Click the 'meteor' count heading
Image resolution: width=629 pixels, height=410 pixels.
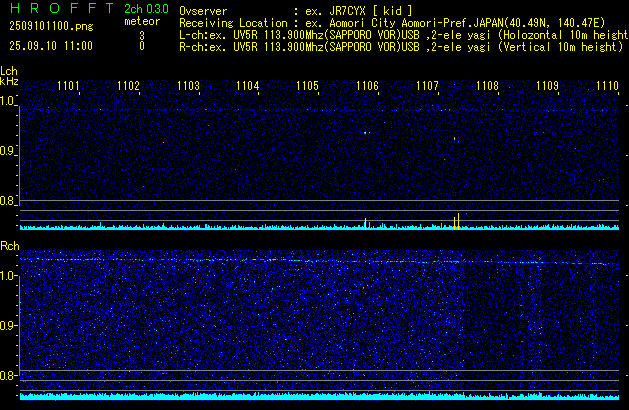[x=142, y=21]
